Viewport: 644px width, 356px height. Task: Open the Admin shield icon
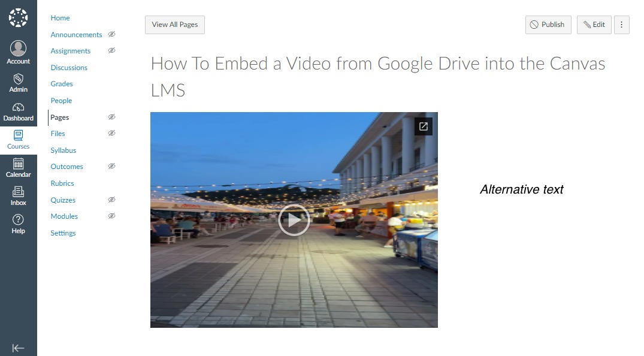[18, 79]
